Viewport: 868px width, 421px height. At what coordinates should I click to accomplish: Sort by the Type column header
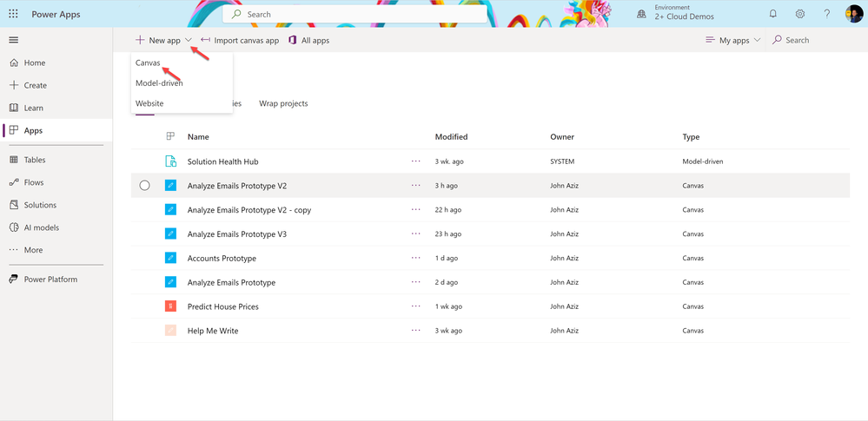(x=691, y=136)
